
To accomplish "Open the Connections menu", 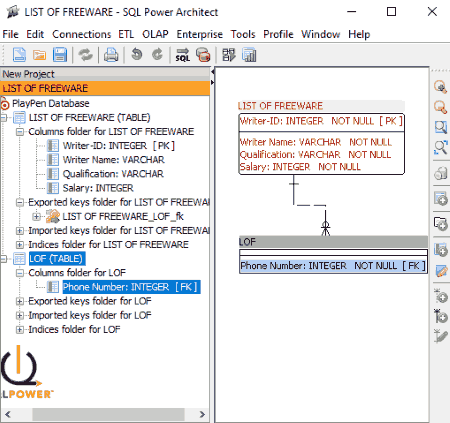I will pos(81,34).
